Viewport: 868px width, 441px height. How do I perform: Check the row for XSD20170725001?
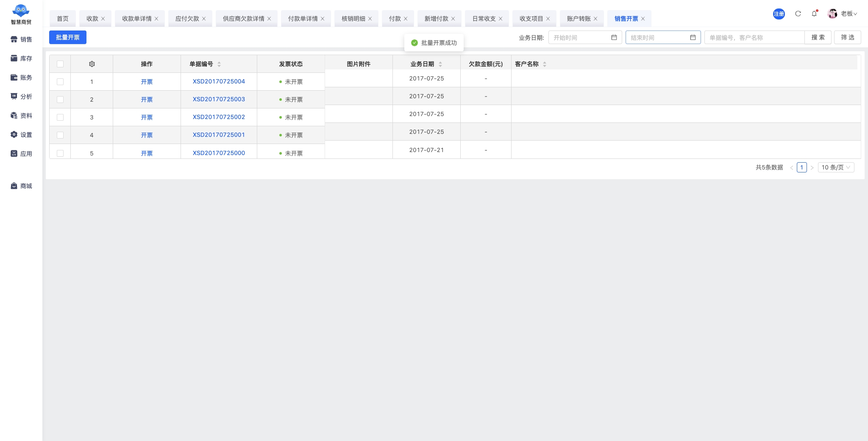60,135
